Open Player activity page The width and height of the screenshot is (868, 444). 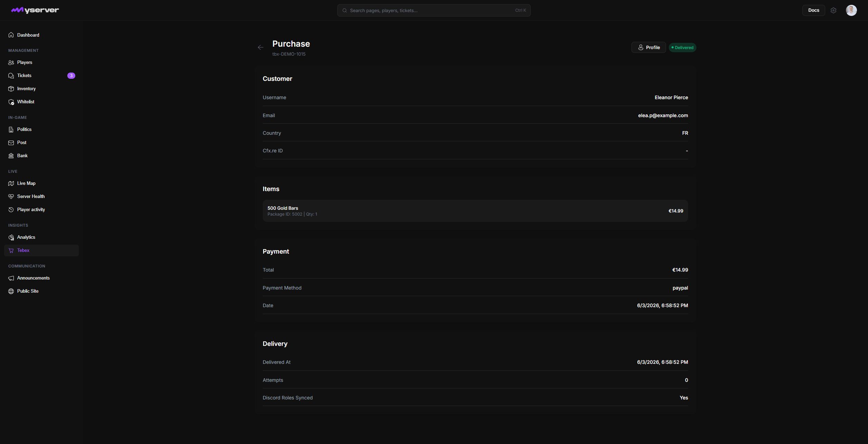pos(41,210)
